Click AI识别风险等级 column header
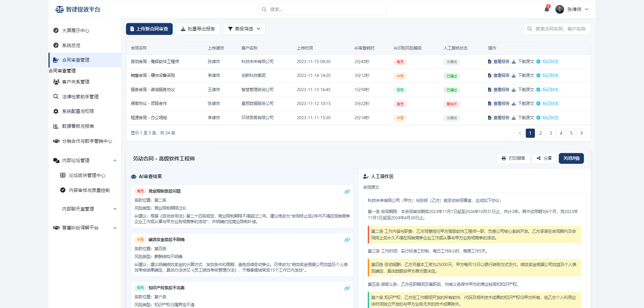The image size is (644, 308). (408, 48)
